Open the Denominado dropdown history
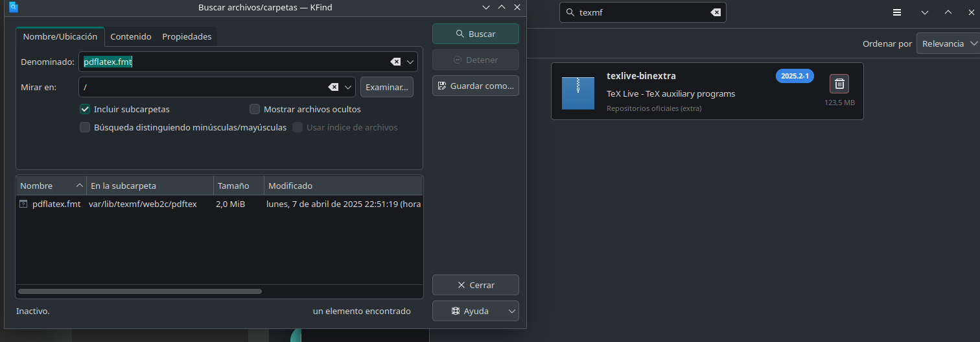Image resolution: width=980 pixels, height=342 pixels. [410, 62]
